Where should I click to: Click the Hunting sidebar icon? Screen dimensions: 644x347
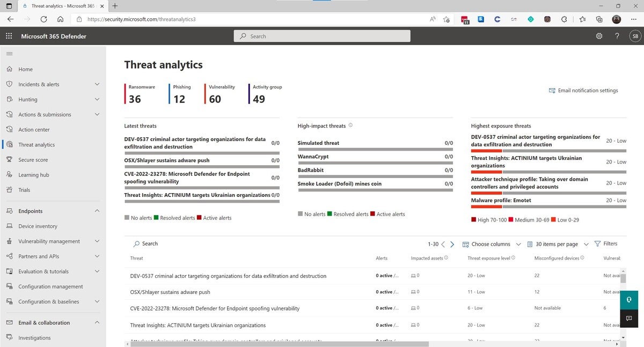coord(9,99)
